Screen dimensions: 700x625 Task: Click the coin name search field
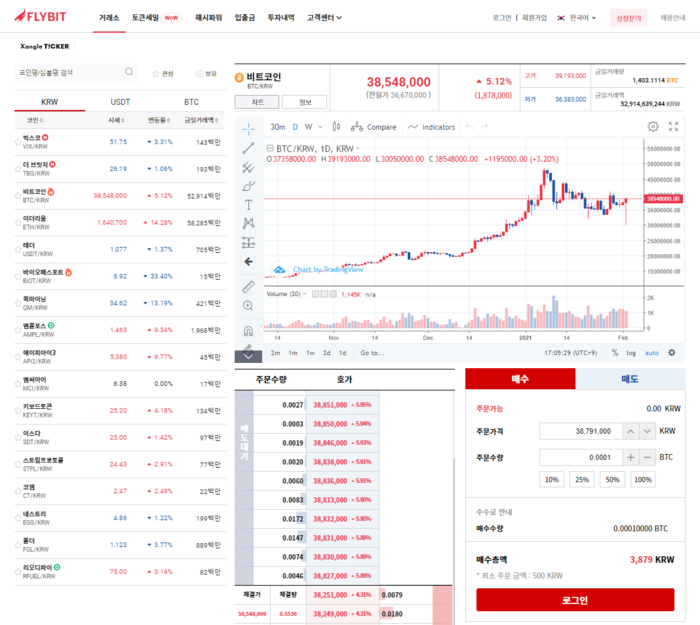point(70,73)
